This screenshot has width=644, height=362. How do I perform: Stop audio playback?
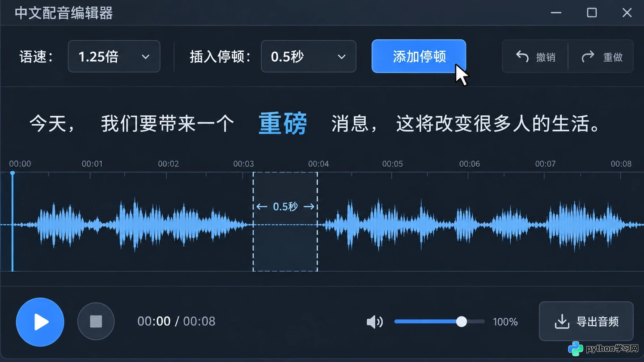point(96,321)
